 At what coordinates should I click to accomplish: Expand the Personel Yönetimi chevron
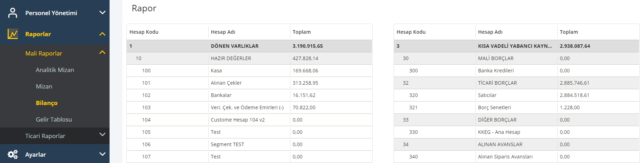(102, 13)
